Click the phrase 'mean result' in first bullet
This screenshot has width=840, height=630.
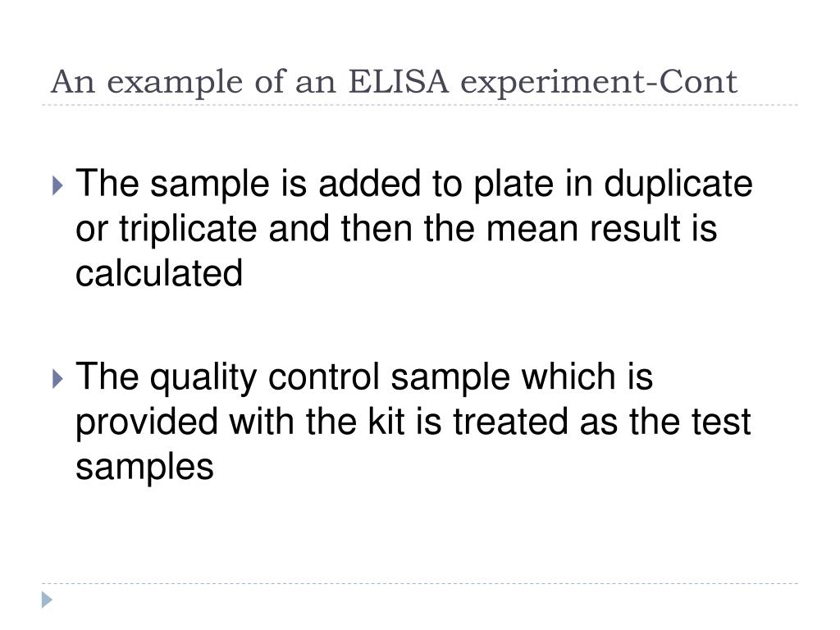point(583,229)
